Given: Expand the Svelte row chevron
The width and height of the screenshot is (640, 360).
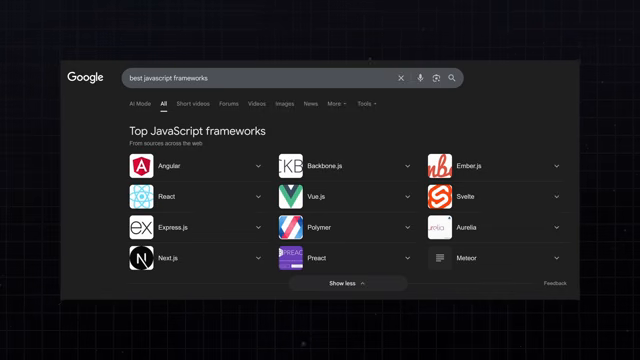Looking at the screenshot, I should coord(557,197).
